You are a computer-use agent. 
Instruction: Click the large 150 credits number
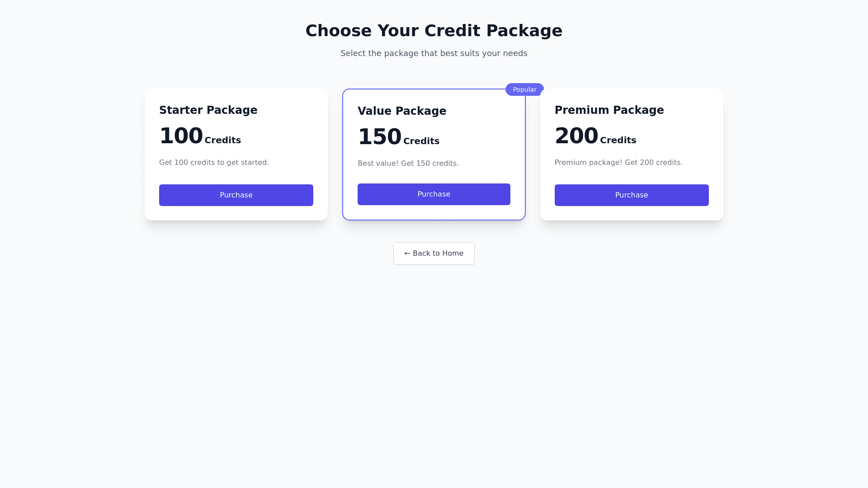pyautogui.click(x=379, y=137)
